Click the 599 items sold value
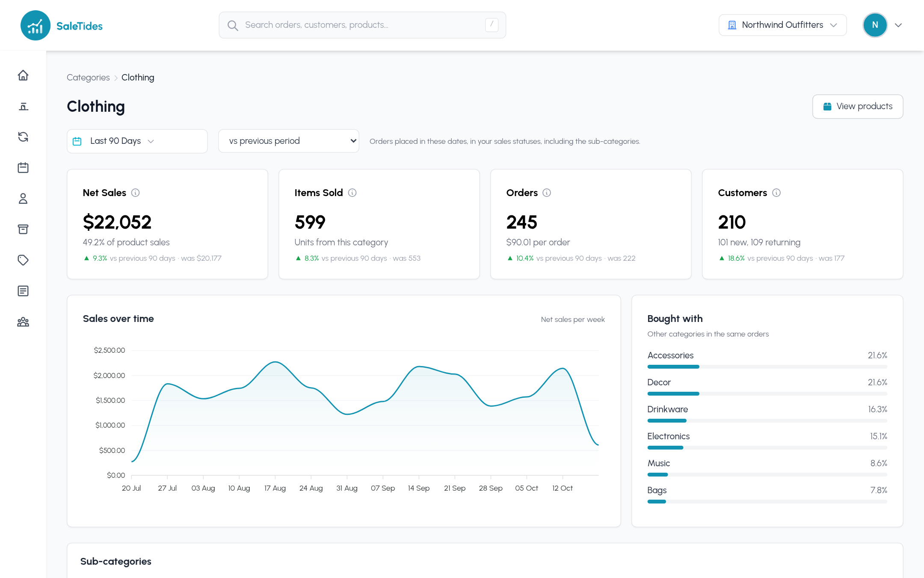924x578 pixels. 310,222
